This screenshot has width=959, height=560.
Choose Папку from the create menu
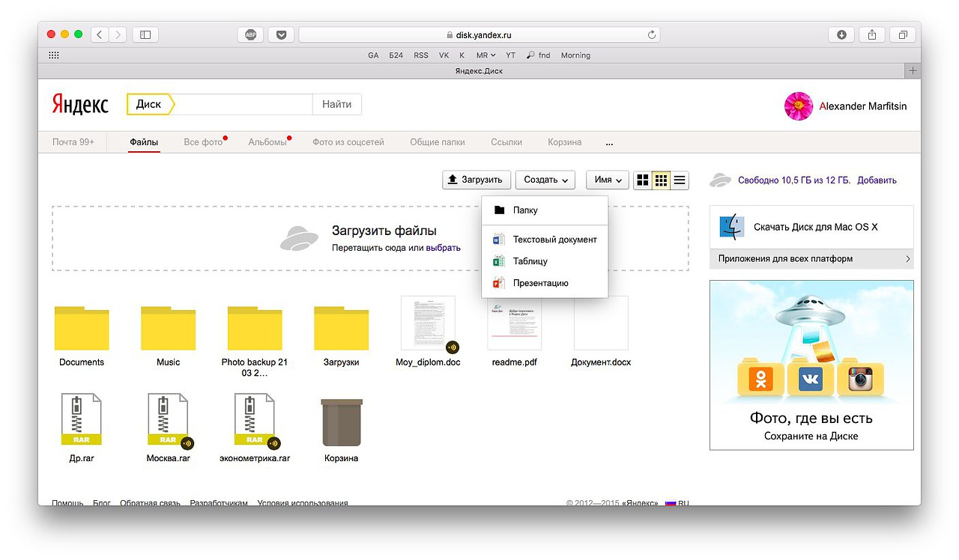[525, 210]
